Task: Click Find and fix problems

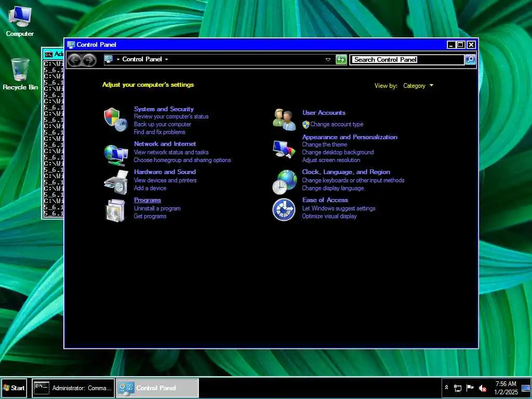Action: coord(159,132)
